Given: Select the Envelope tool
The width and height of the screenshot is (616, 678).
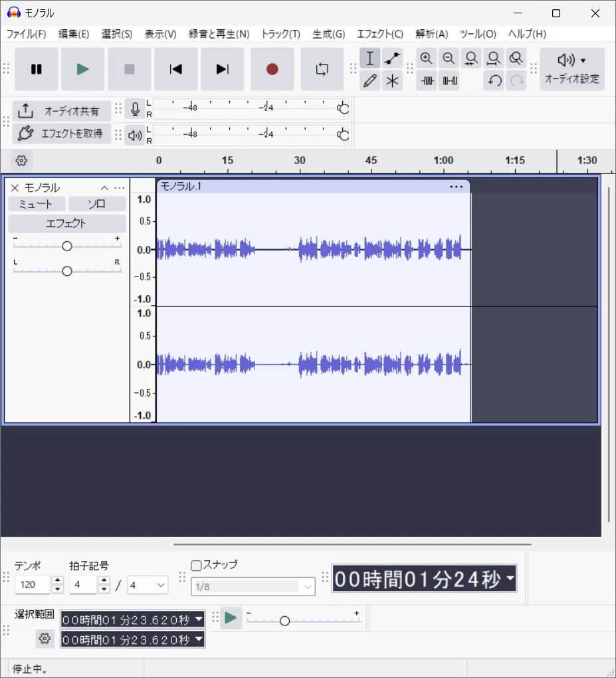Looking at the screenshot, I should [x=392, y=58].
